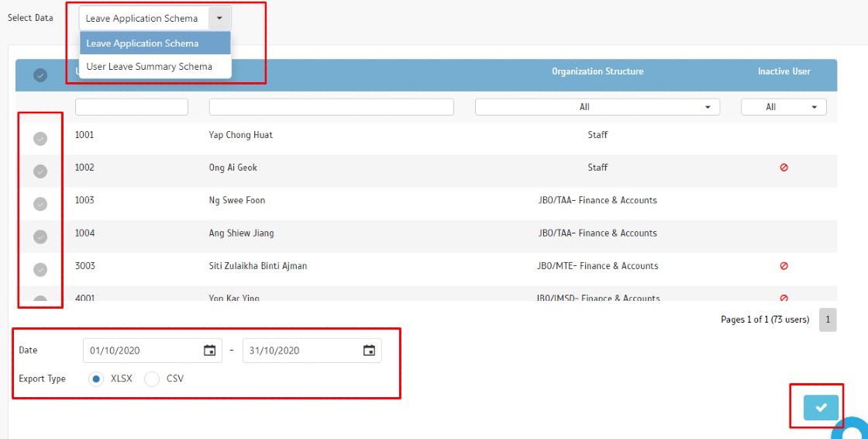868x439 pixels.
Task: Tick the checkbox for user 1001
Action: [x=40, y=139]
